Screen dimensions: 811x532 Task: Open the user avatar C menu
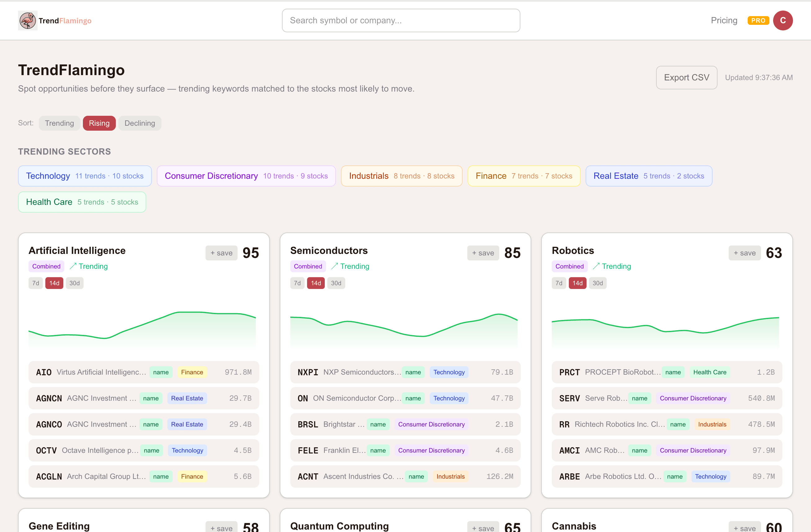[x=783, y=20]
